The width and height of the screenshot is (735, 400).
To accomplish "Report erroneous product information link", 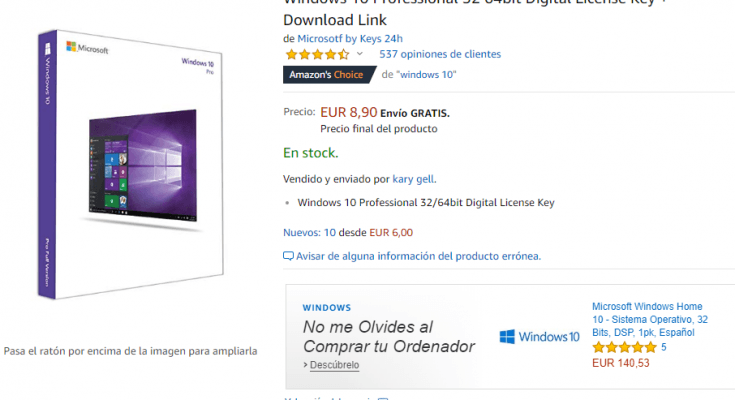I will pyautogui.click(x=418, y=256).
